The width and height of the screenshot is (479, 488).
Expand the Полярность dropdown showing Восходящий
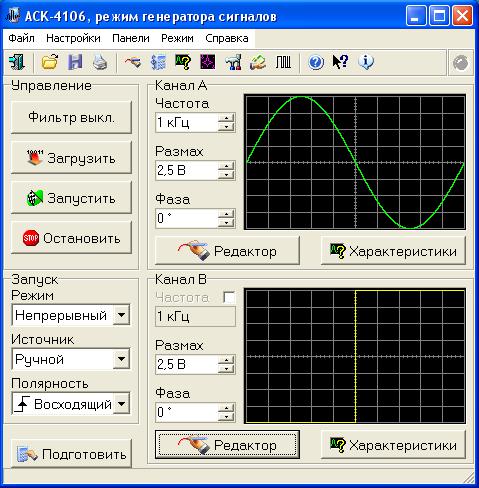coord(121,403)
